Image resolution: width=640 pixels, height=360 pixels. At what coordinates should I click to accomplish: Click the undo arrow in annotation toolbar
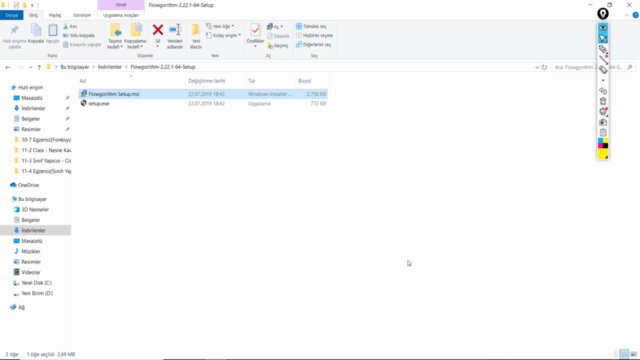point(603,91)
